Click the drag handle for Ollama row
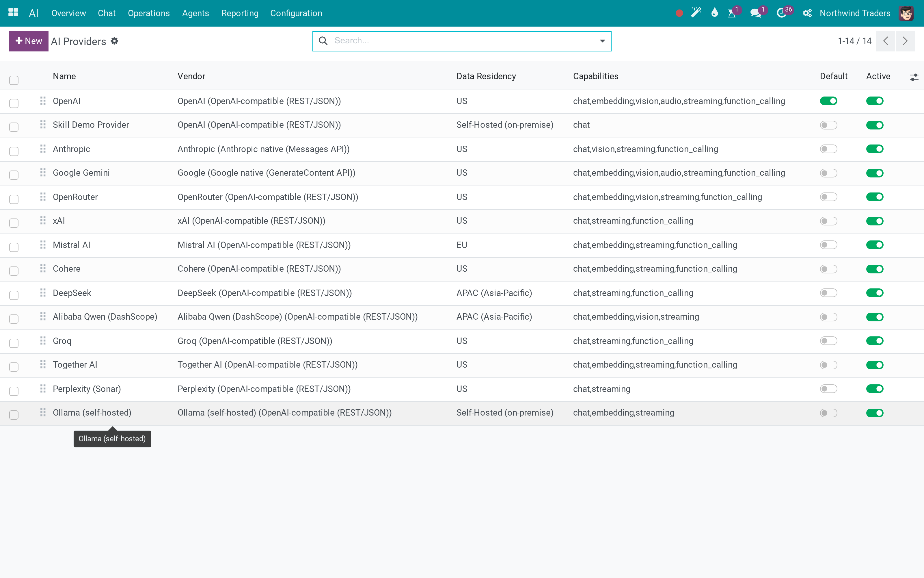 point(43,412)
